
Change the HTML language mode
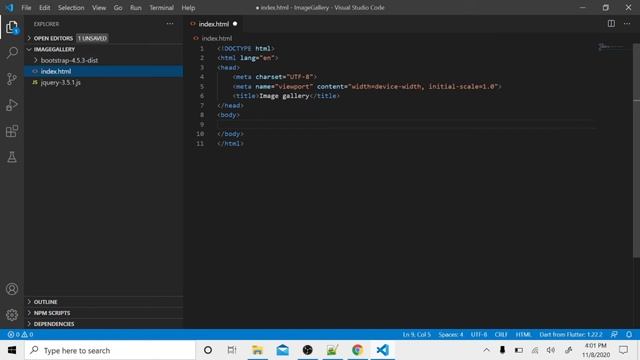click(523, 334)
